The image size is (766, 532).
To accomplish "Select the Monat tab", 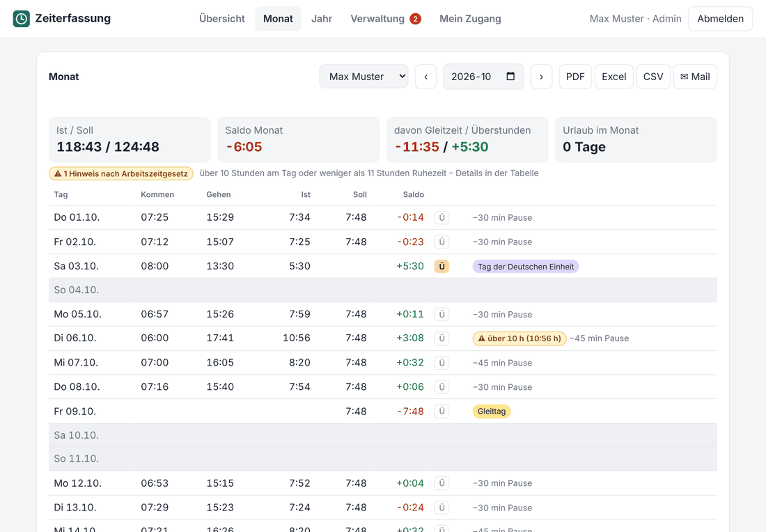I will coord(278,19).
